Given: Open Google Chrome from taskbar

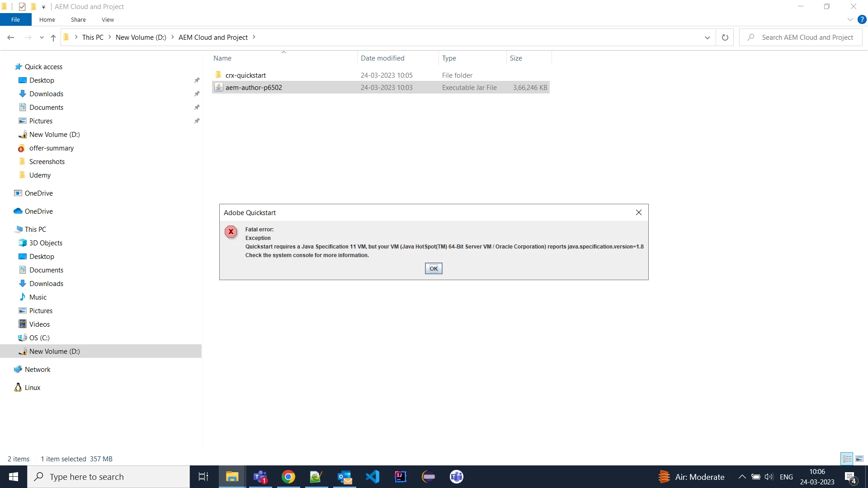Looking at the screenshot, I should tap(288, 477).
